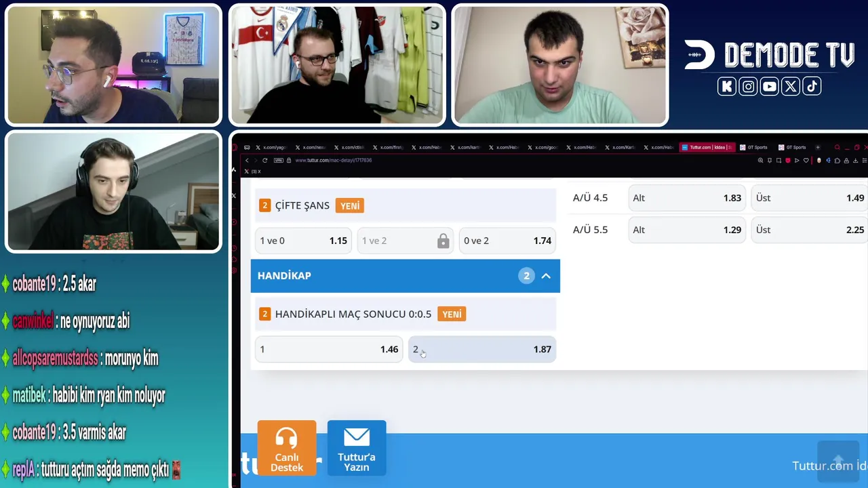Collapse the HANDİKAP section chevron

point(546,276)
